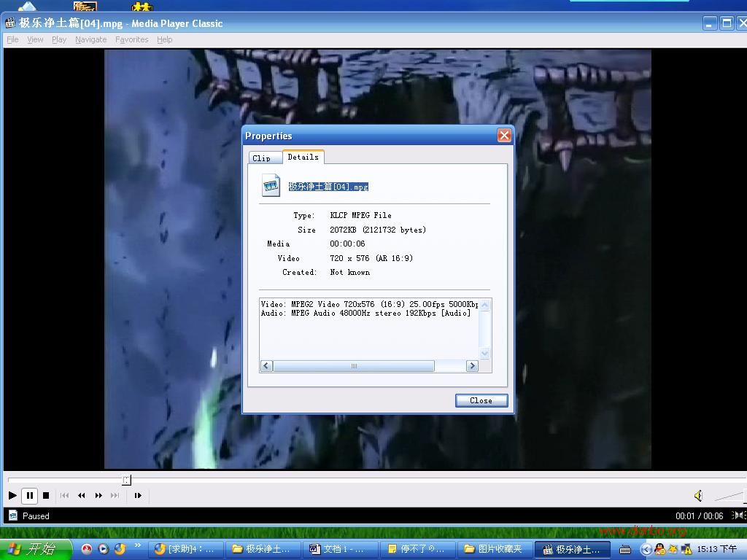Launch the orange browser quick launch icon
The height and width of the screenshot is (560, 747).
pyautogui.click(x=120, y=549)
